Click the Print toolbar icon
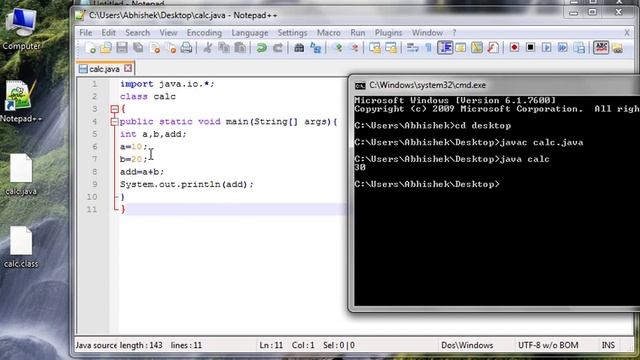Viewport: 640px width, 360px height. 187,48
